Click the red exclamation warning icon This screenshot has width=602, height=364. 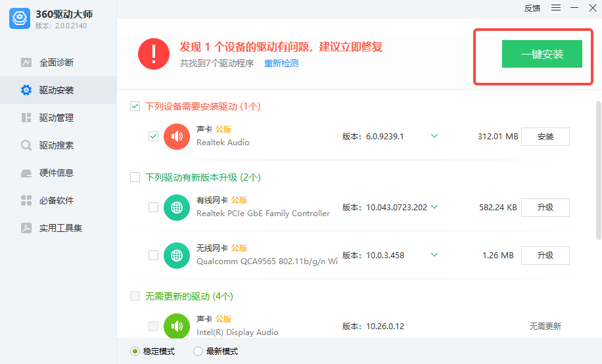(154, 54)
